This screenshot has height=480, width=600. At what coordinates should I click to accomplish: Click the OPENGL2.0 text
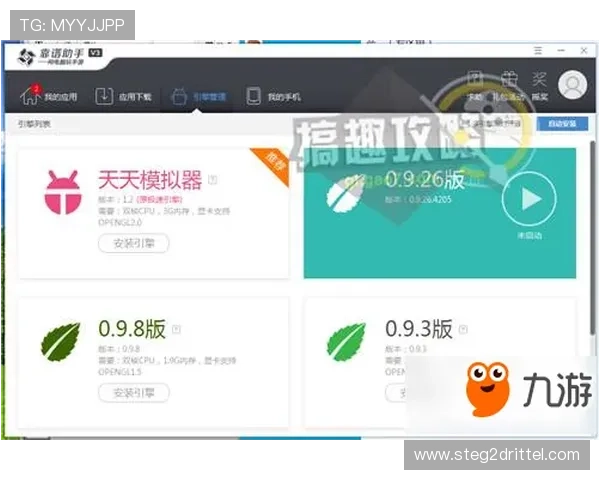(x=120, y=222)
